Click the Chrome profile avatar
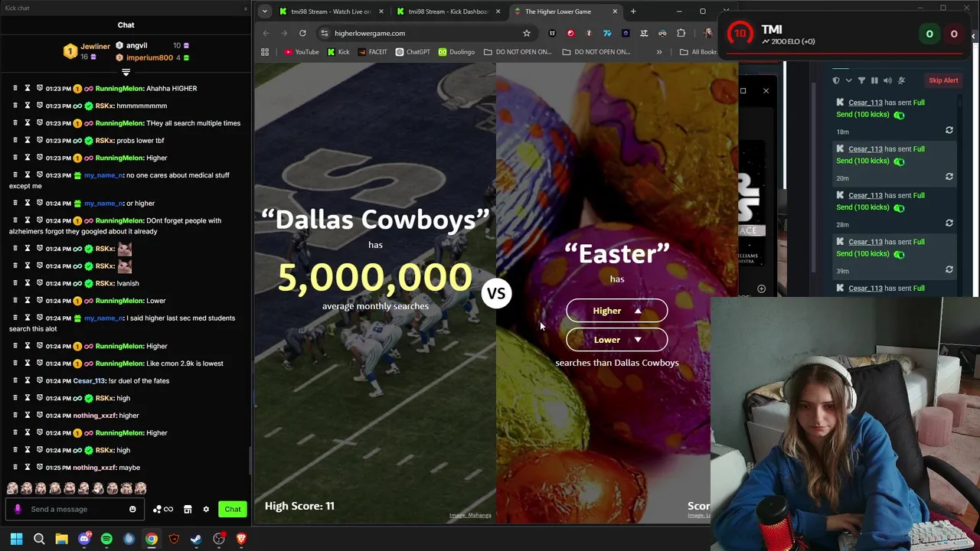Screen dimensions: 980x551 pyautogui.click(x=707, y=33)
